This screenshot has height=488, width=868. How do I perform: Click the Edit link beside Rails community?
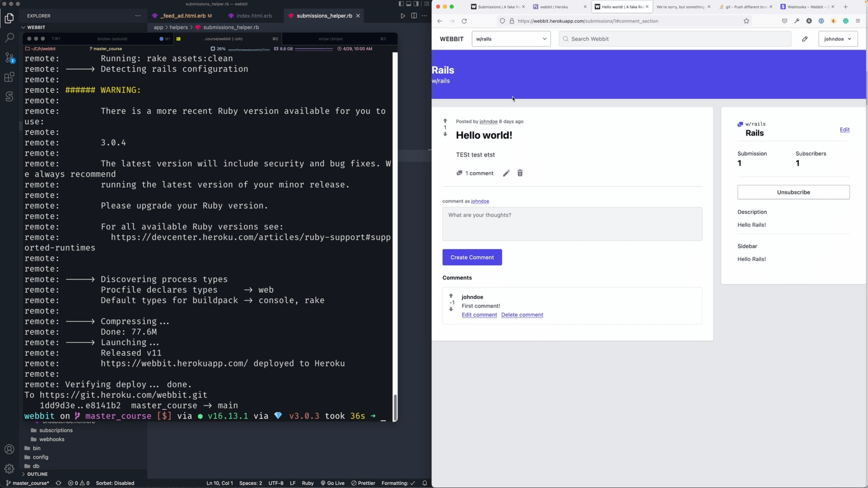pos(844,130)
